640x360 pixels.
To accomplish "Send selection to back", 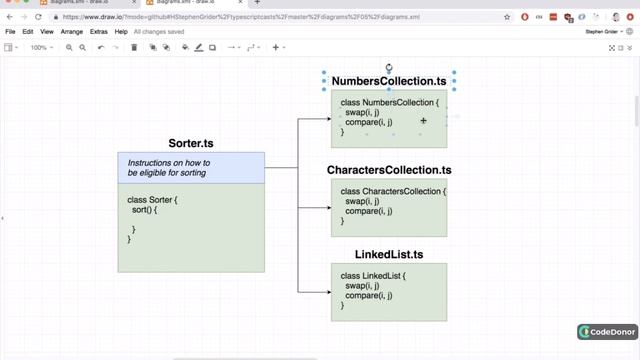I will (x=166, y=48).
